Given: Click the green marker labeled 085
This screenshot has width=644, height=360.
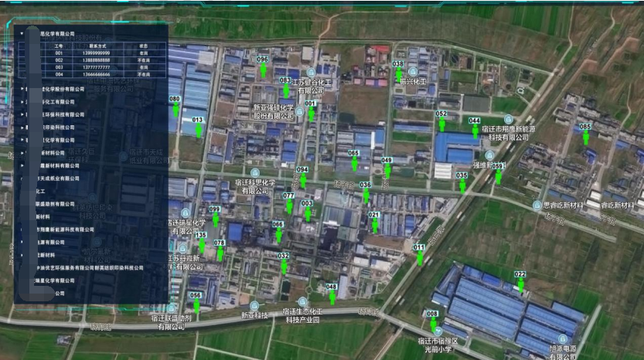Looking at the screenshot, I should 585,138.
